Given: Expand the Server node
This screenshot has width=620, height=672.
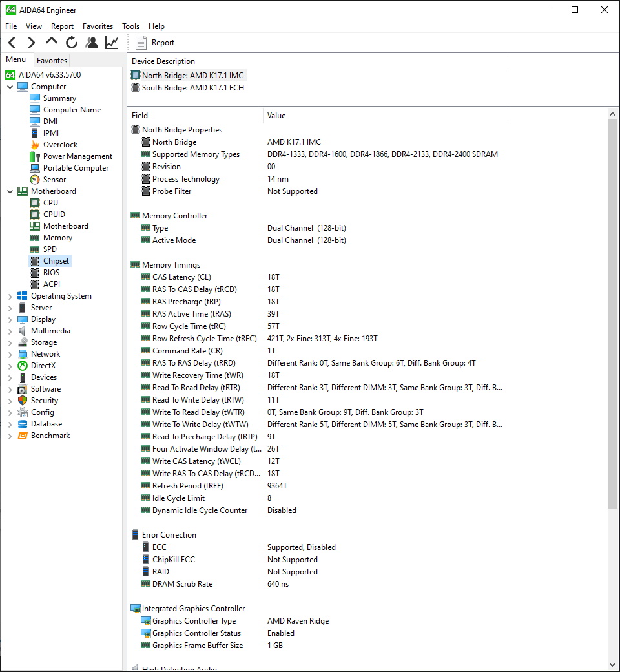Looking at the screenshot, I should tap(10, 308).
